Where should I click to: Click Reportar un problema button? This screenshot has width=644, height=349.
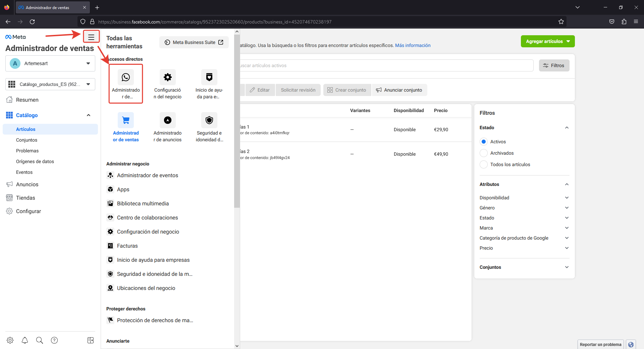600,345
